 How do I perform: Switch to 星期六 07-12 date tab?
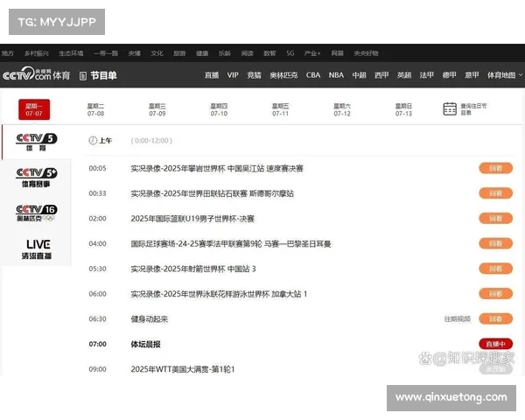point(342,110)
